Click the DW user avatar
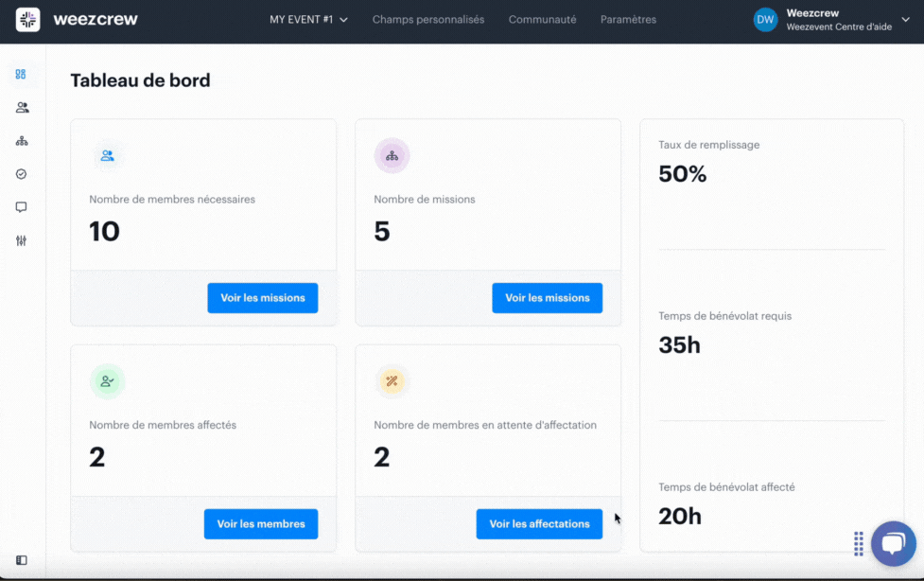924x581 pixels. pos(765,20)
